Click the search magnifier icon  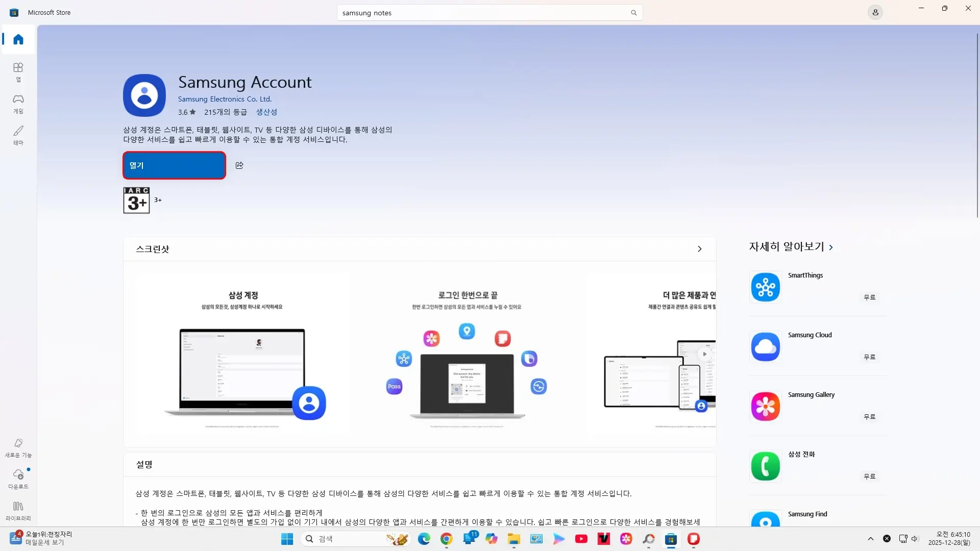(x=633, y=13)
